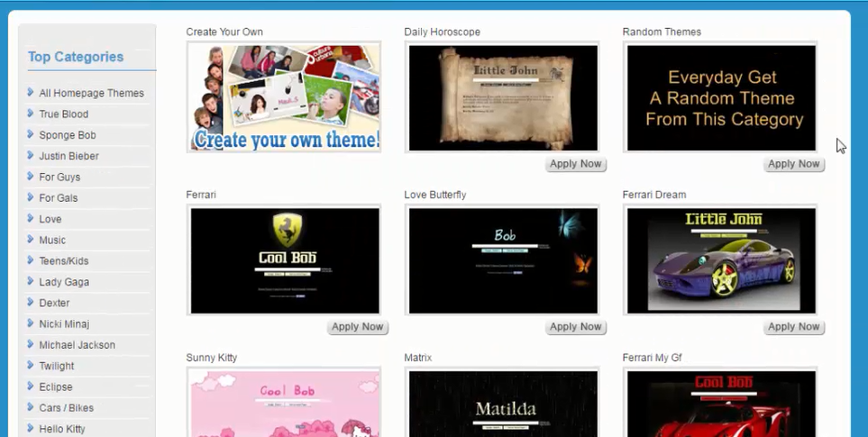
Task: Open the Teens/Kids category
Action: 64,261
